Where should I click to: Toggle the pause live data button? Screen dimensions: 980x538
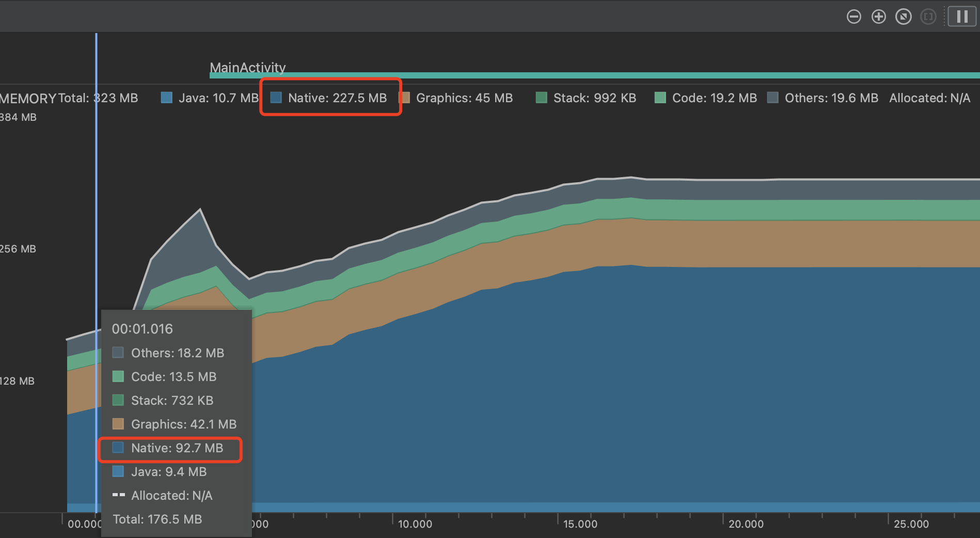962,16
